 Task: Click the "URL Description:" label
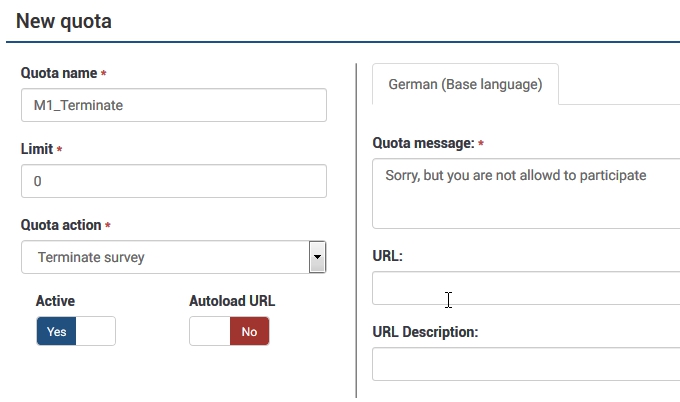click(425, 332)
